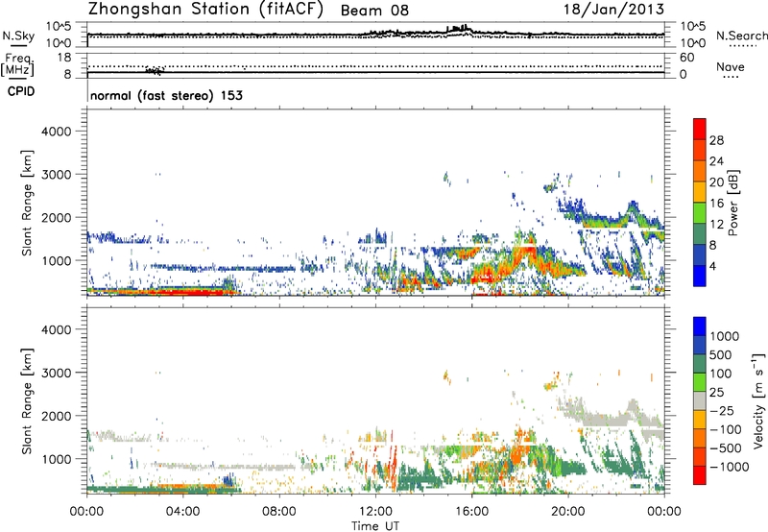The width and height of the screenshot is (768, 532).
Task: Click the 'Nave' legend label
Action: 731,67
